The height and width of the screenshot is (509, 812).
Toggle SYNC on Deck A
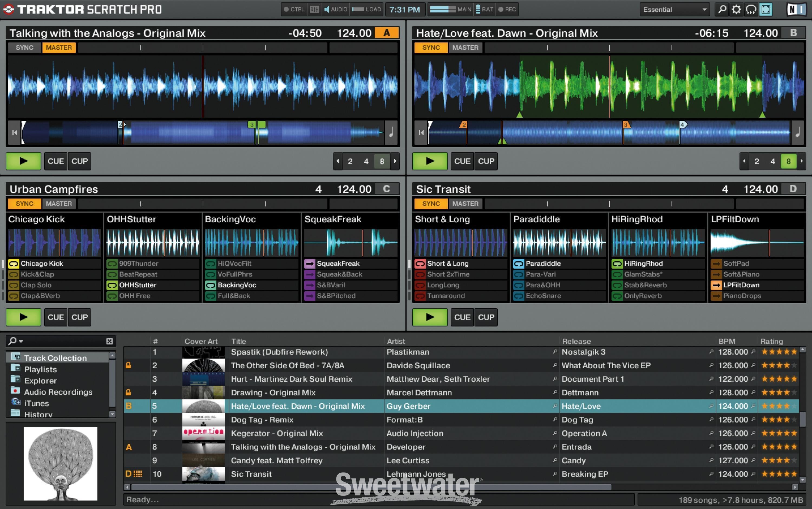point(24,48)
